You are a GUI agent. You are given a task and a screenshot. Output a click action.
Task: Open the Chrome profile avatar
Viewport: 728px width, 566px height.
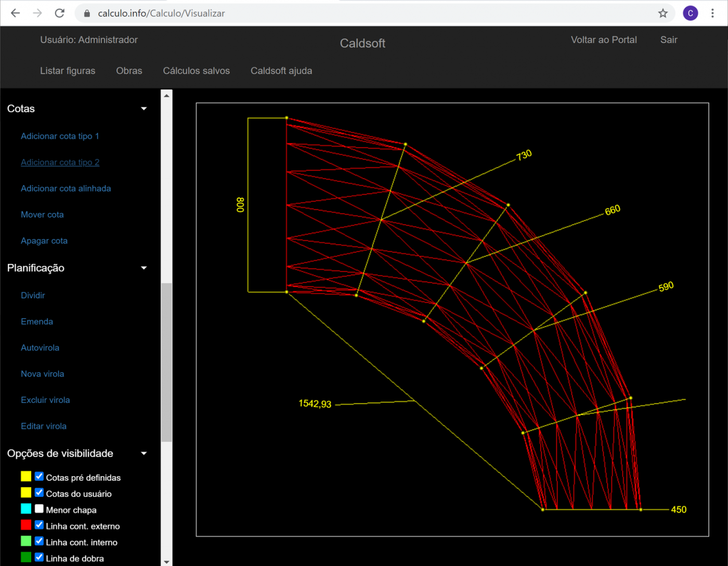[690, 14]
